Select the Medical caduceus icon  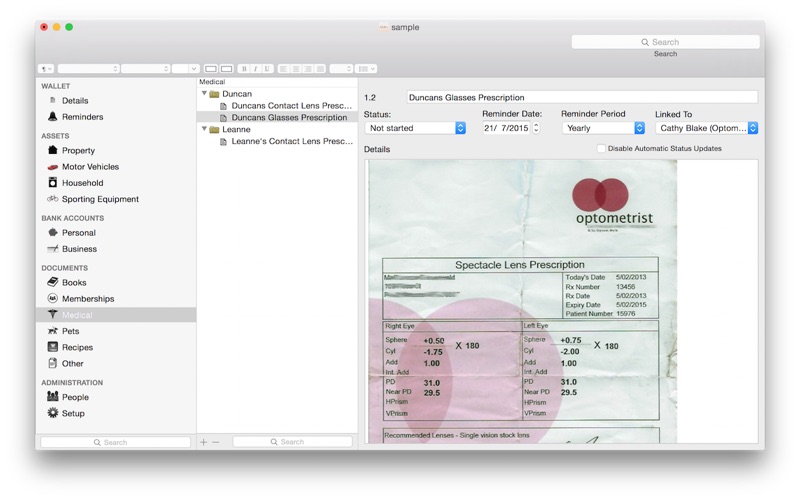53,315
